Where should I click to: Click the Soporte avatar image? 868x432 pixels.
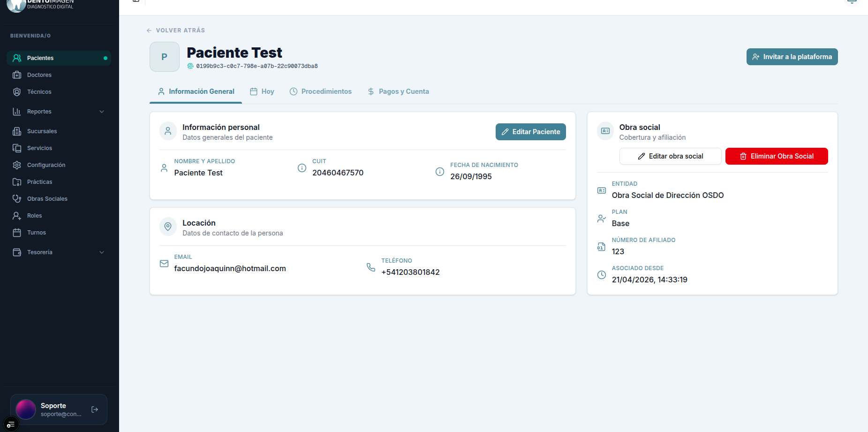pyautogui.click(x=26, y=409)
